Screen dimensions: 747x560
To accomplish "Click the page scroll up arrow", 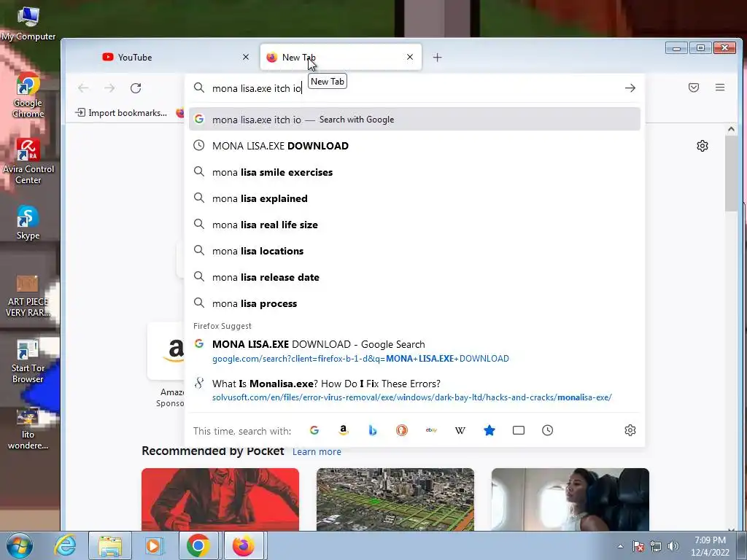I will [731, 129].
